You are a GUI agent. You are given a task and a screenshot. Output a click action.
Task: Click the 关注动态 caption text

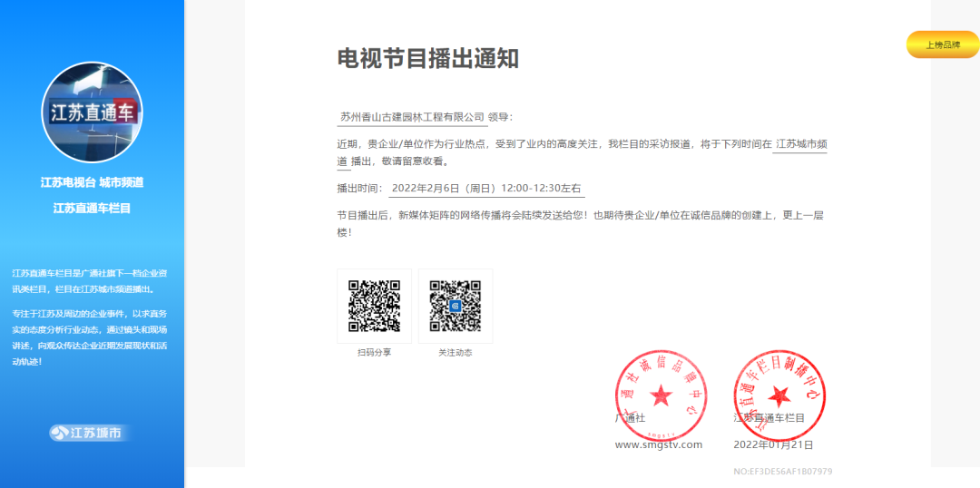click(x=456, y=352)
